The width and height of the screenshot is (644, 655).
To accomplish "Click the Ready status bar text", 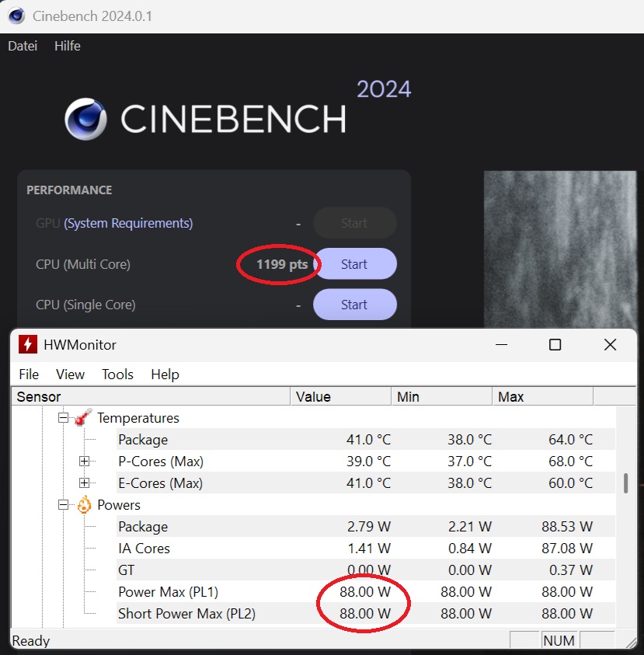I will point(31,641).
